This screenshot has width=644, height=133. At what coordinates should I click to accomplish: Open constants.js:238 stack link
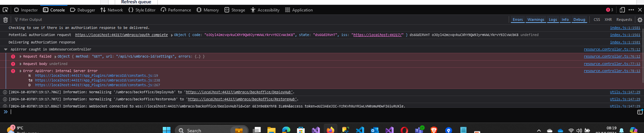point(97,80)
